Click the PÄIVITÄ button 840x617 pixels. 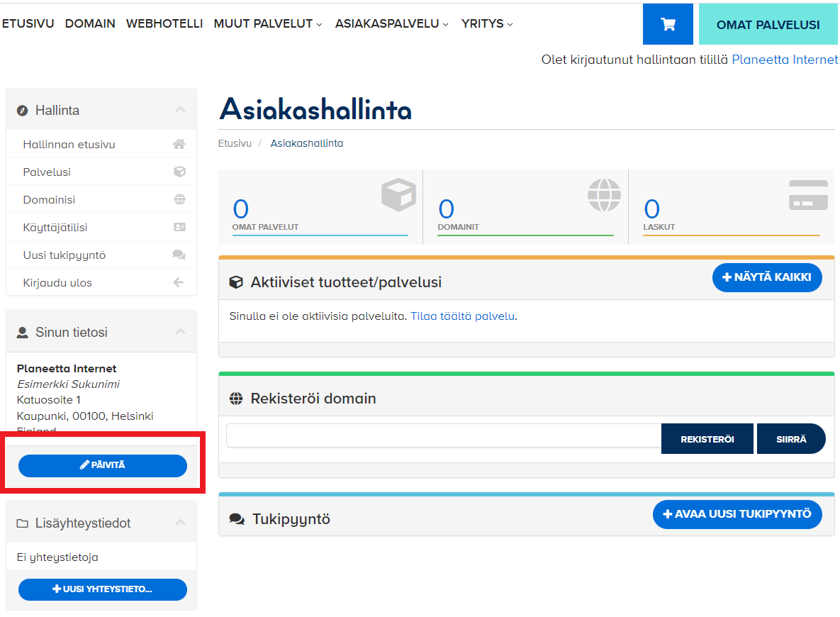(102, 466)
